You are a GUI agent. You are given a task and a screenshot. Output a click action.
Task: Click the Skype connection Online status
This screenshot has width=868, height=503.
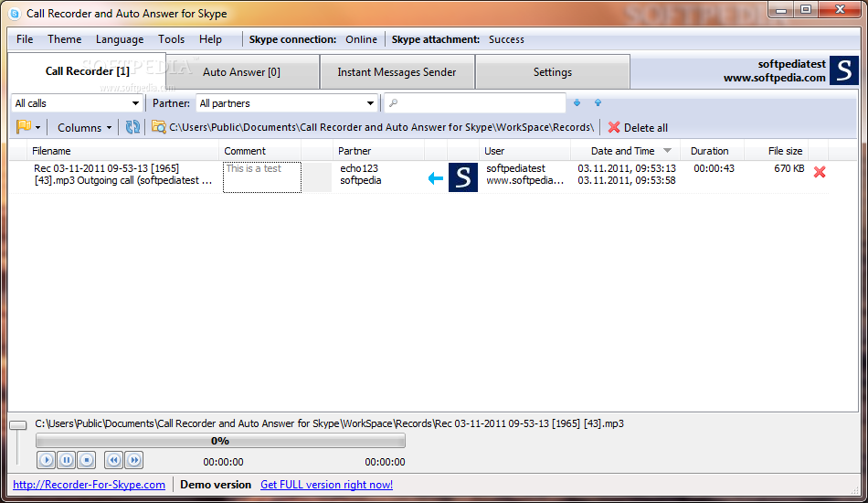361,39
